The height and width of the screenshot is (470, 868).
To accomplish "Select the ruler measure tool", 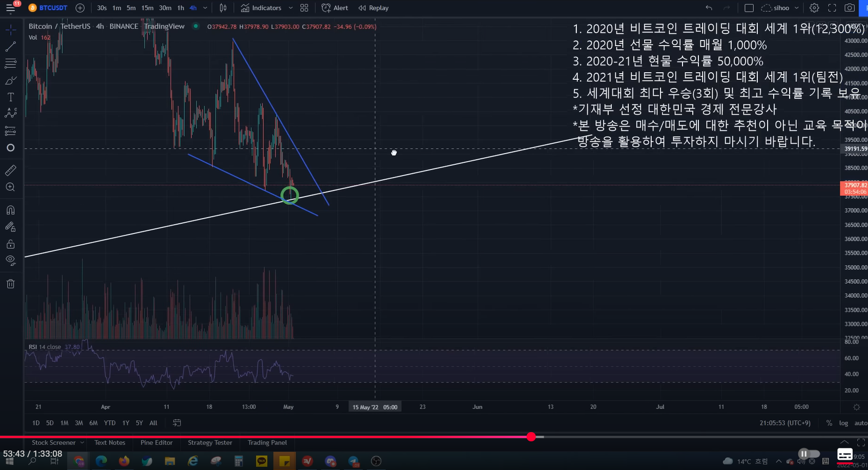I will [10, 170].
